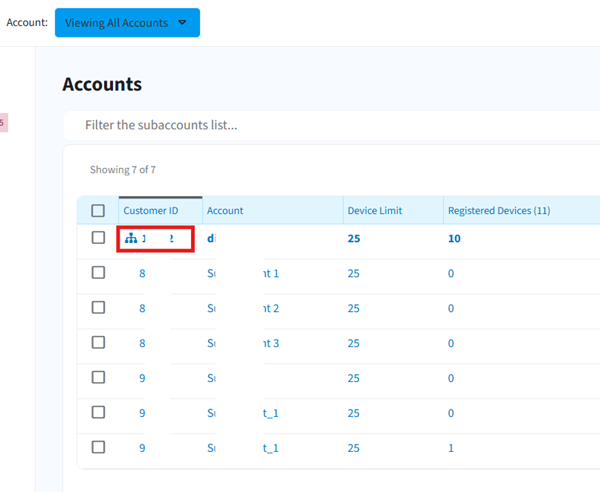Sort by the Account column header

click(x=225, y=211)
